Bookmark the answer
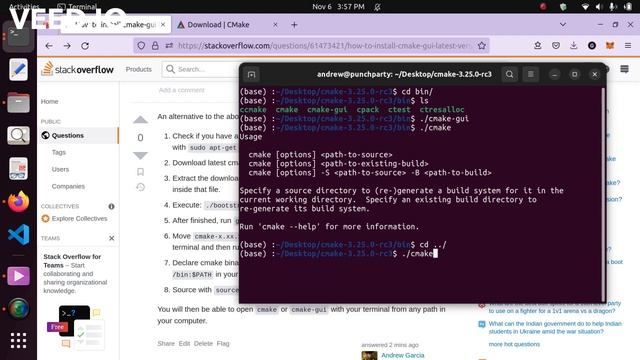 (140, 172)
